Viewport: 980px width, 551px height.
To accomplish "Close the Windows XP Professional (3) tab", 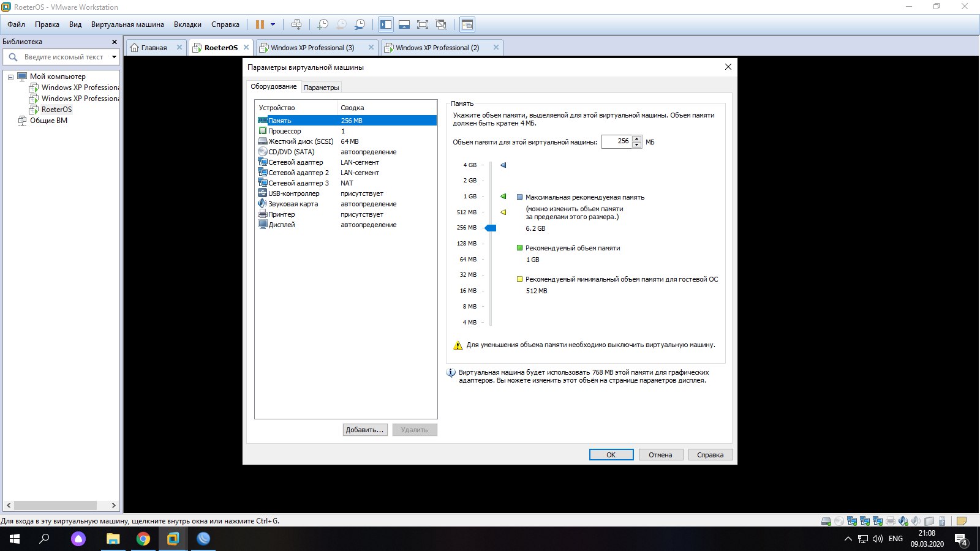I will (371, 47).
